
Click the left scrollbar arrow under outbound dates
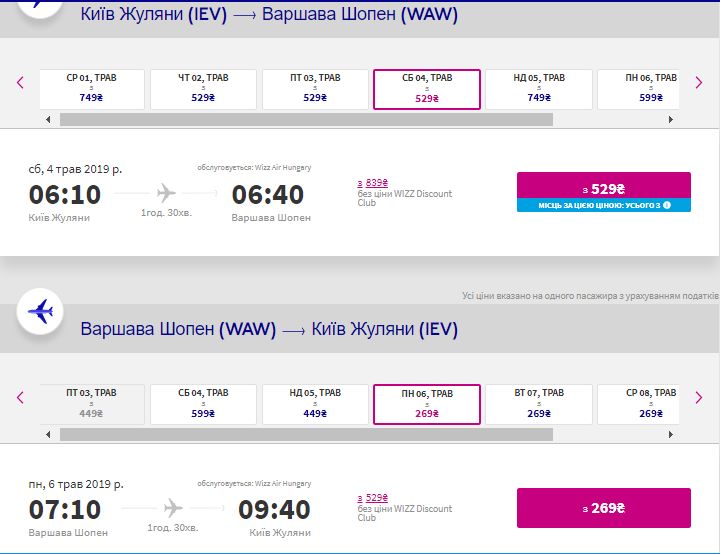coord(48,120)
